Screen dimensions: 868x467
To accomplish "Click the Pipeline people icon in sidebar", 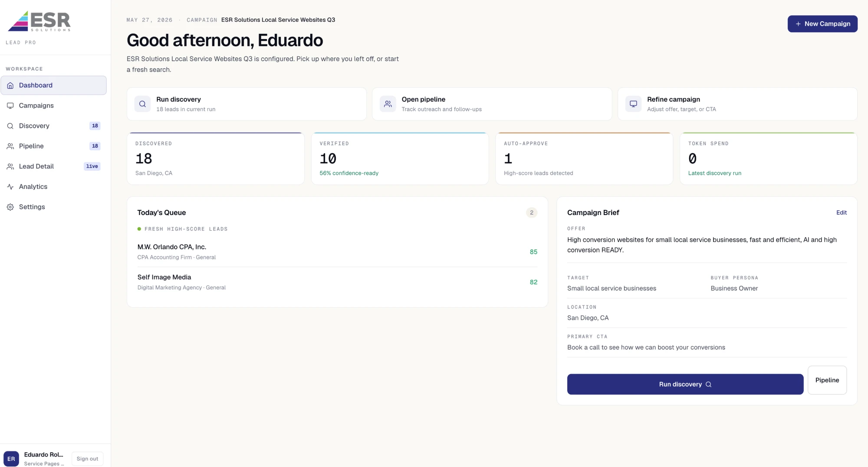I will tap(10, 146).
